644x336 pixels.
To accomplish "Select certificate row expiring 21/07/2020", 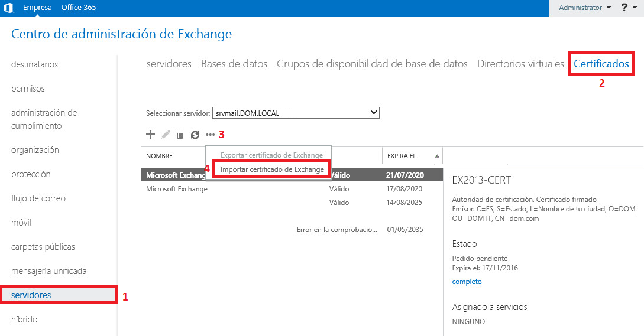I will point(292,175).
